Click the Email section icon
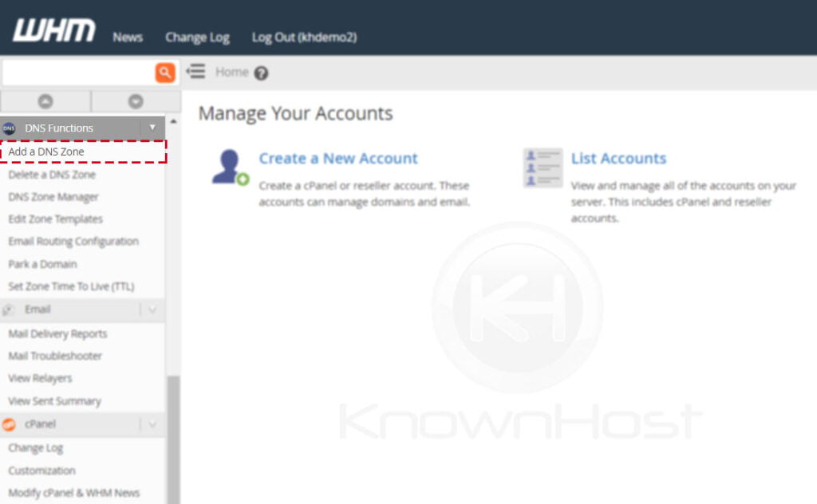The width and height of the screenshot is (817, 504). pos(8,309)
